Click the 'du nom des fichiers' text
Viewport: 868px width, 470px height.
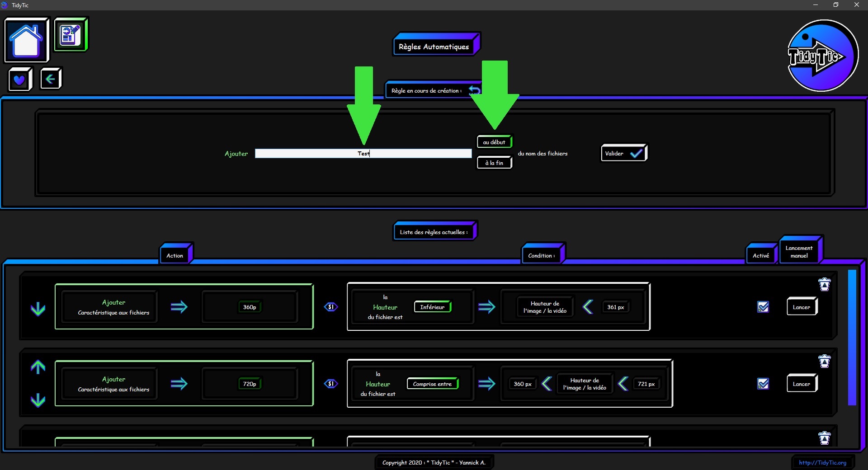(542, 153)
